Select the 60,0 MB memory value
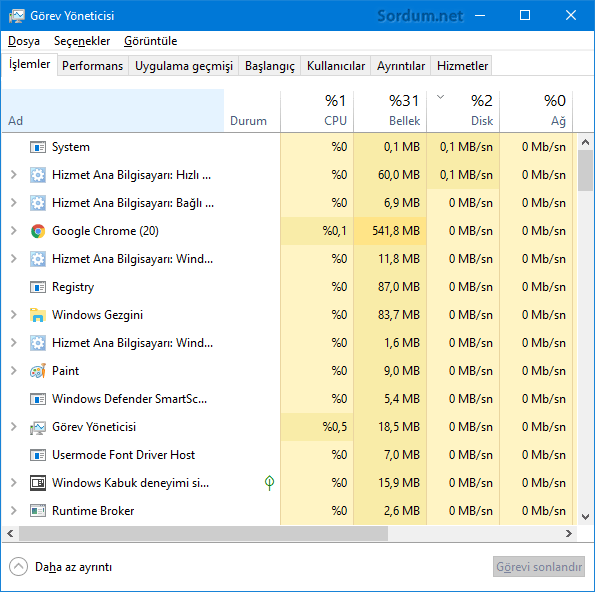Screen dimensions: 595x592 click(x=399, y=175)
